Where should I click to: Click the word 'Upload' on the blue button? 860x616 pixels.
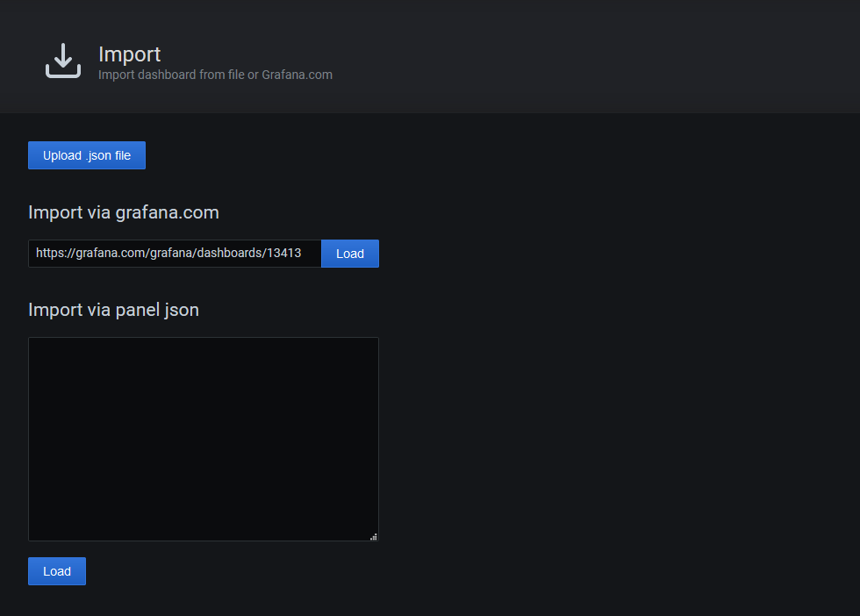[62, 155]
